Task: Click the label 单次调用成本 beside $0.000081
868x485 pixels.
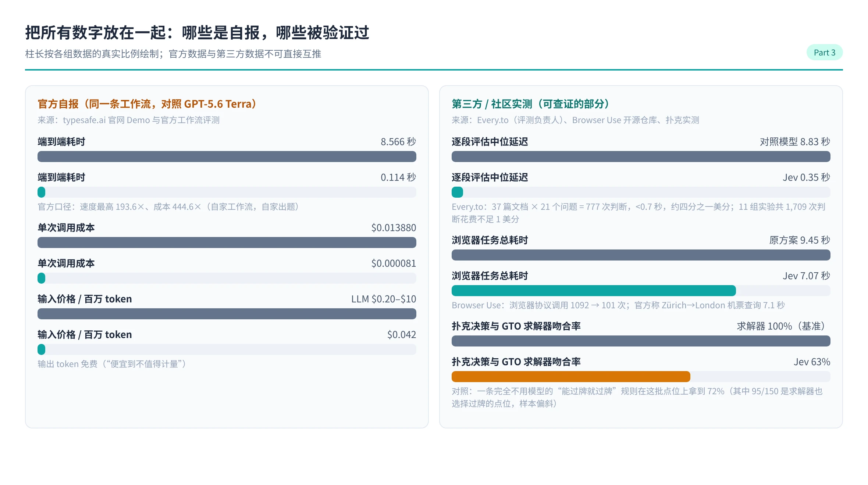Action: pos(66,263)
